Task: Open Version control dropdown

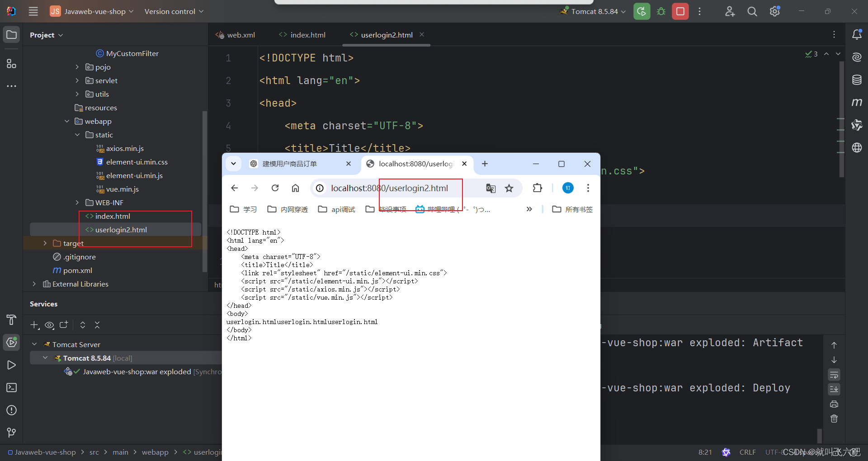Action: click(x=174, y=11)
